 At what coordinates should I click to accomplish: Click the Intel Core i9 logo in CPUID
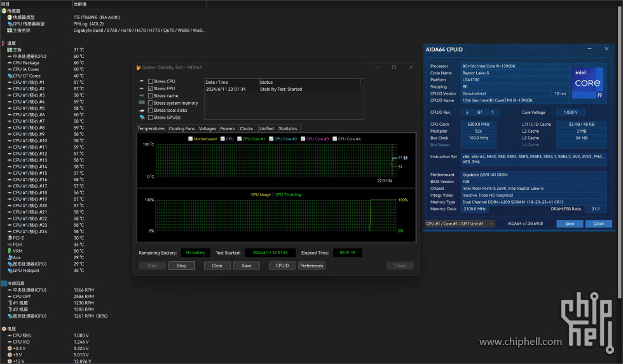pyautogui.click(x=588, y=83)
